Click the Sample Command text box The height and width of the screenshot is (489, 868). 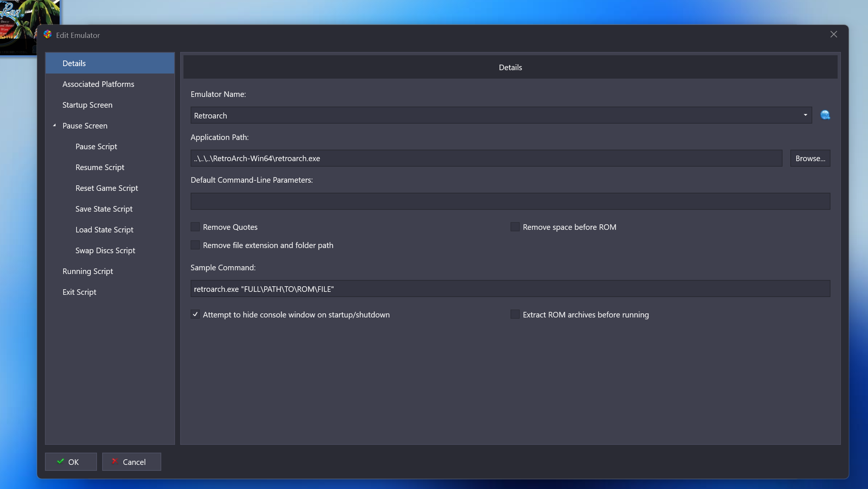pos(510,288)
